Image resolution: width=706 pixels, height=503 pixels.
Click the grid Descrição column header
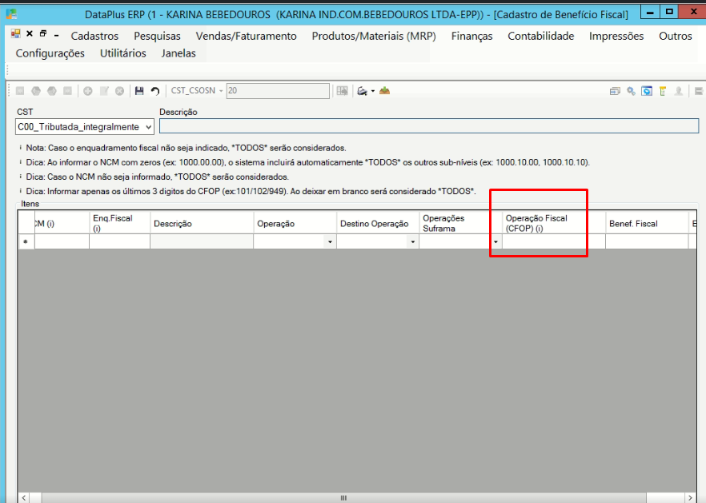(x=202, y=223)
